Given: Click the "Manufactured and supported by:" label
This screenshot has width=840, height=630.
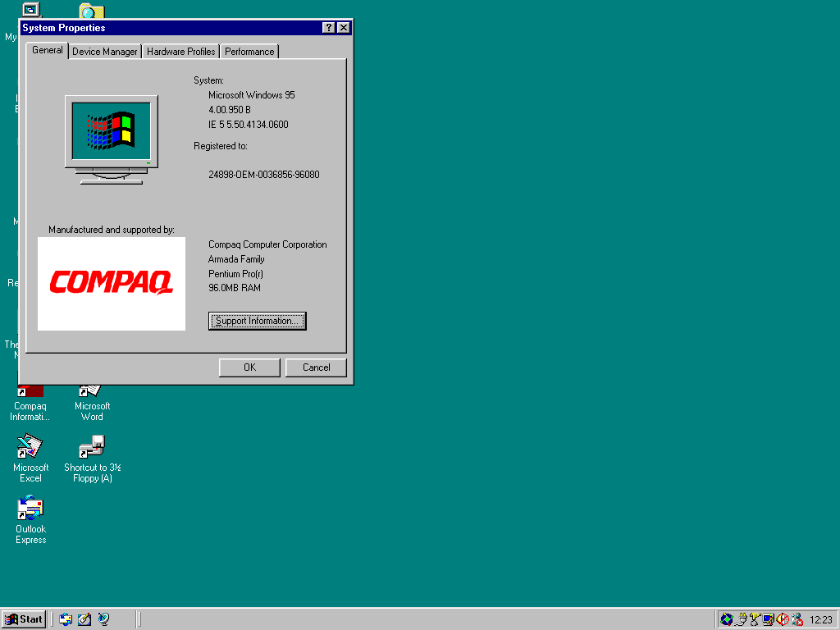Looking at the screenshot, I should coord(112,230).
